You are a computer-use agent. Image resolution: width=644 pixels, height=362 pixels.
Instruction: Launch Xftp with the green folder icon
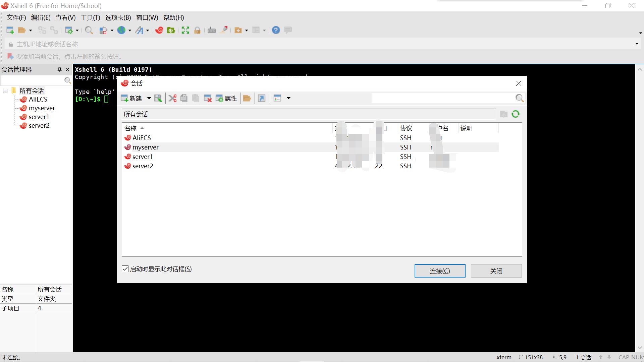(171, 30)
